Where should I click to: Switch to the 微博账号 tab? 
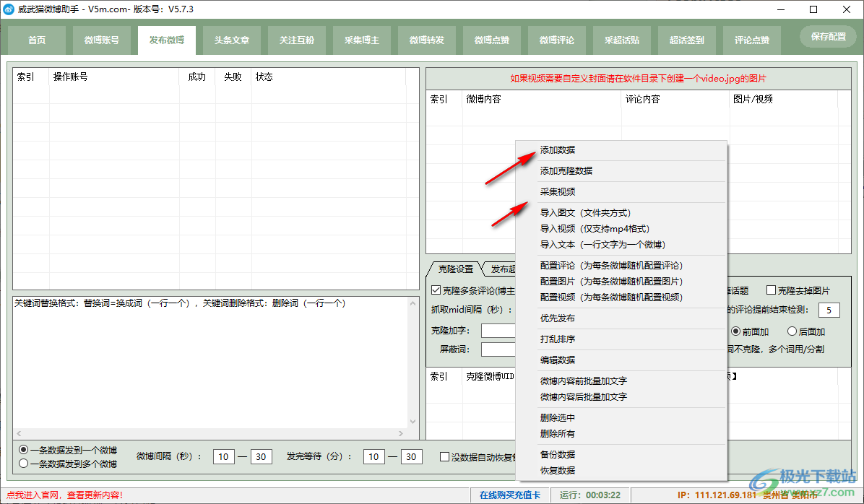102,40
